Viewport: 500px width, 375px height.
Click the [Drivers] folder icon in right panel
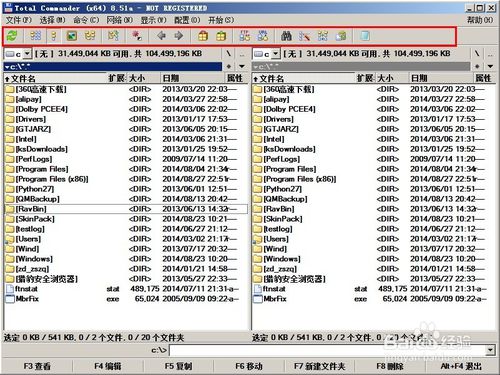coord(258,119)
